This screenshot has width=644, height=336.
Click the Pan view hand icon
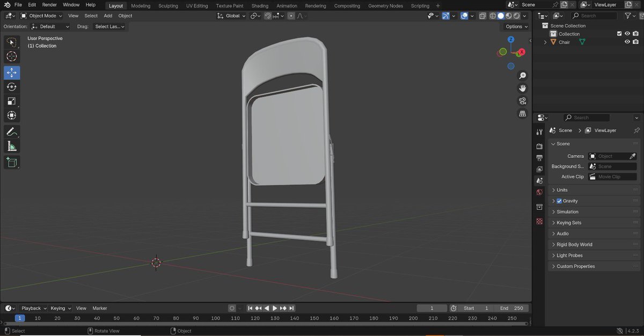click(522, 88)
